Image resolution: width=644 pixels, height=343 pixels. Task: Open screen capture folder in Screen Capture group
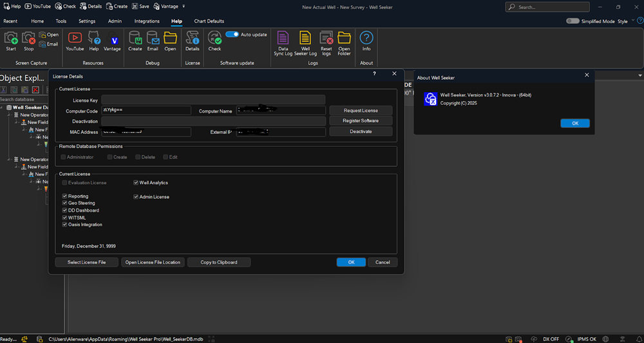(x=49, y=35)
